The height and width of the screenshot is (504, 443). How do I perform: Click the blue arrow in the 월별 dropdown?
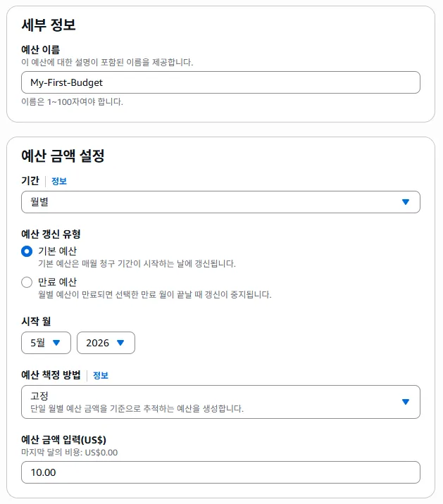(x=406, y=202)
